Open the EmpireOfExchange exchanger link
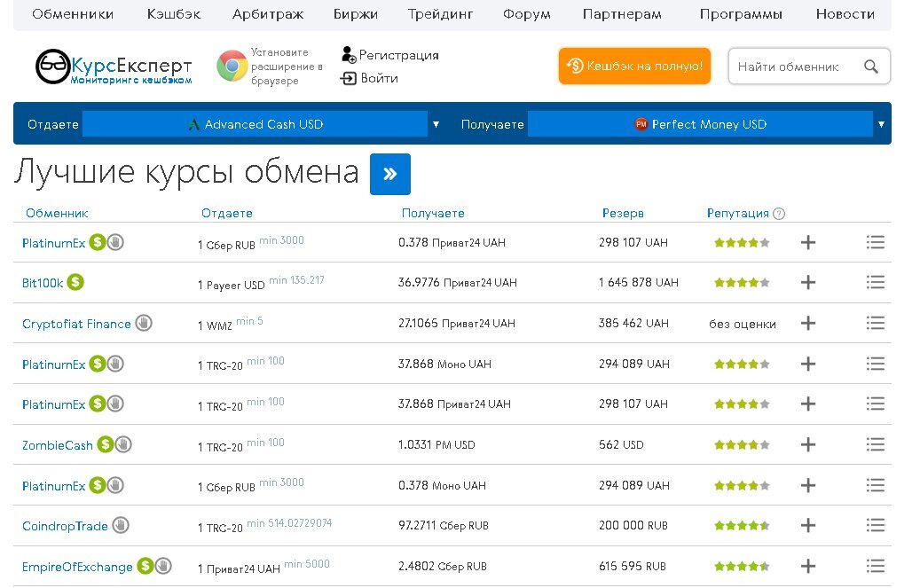 point(77,567)
